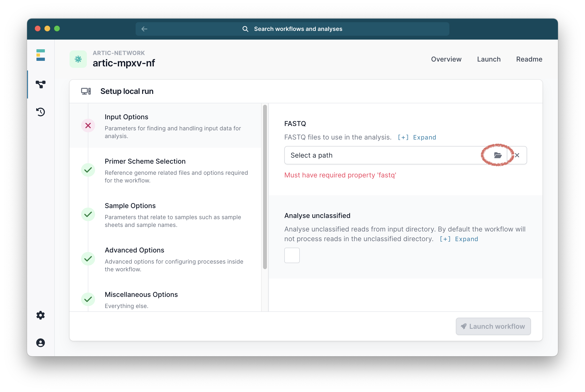585x392 pixels.
Task: Click the EPI2ME logo icon
Action: coord(41,55)
